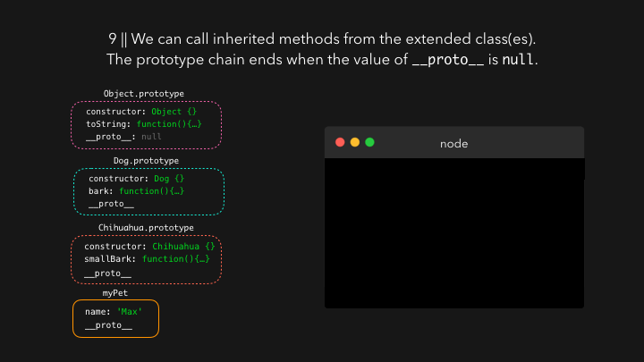The width and height of the screenshot is (644, 362).
Task: Click __proto__ in the myPet box
Action: click(108, 325)
